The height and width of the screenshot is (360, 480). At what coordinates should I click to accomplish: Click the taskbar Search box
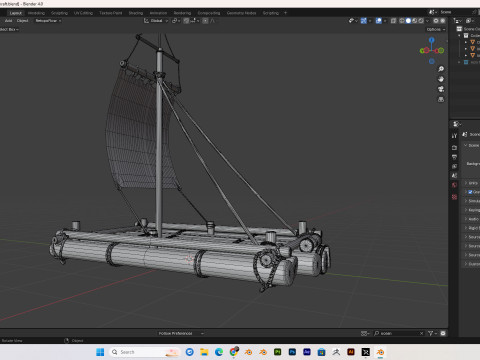point(145,352)
